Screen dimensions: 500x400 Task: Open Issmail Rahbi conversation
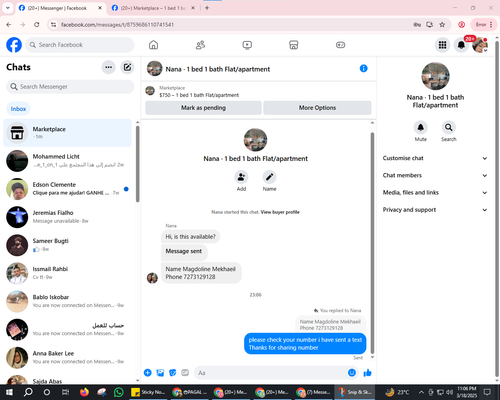(x=67, y=273)
